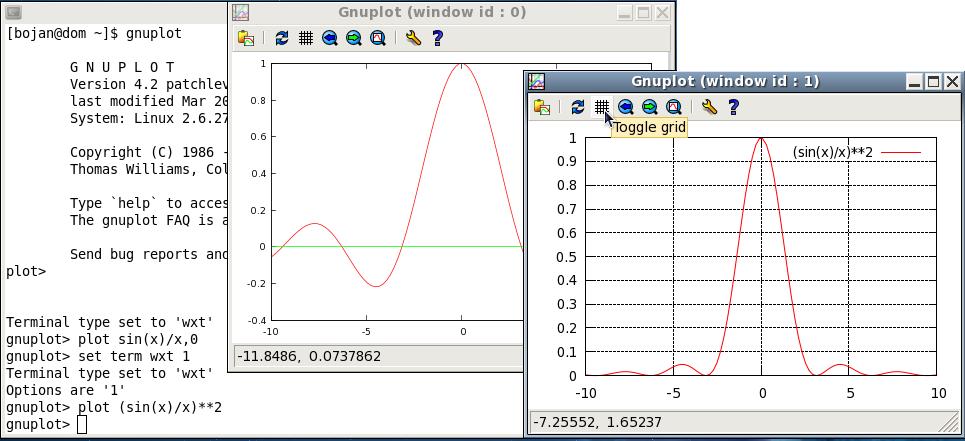965x441 pixels.
Task: Apply next zoom in Gnuplot window 1
Action: click(650, 107)
